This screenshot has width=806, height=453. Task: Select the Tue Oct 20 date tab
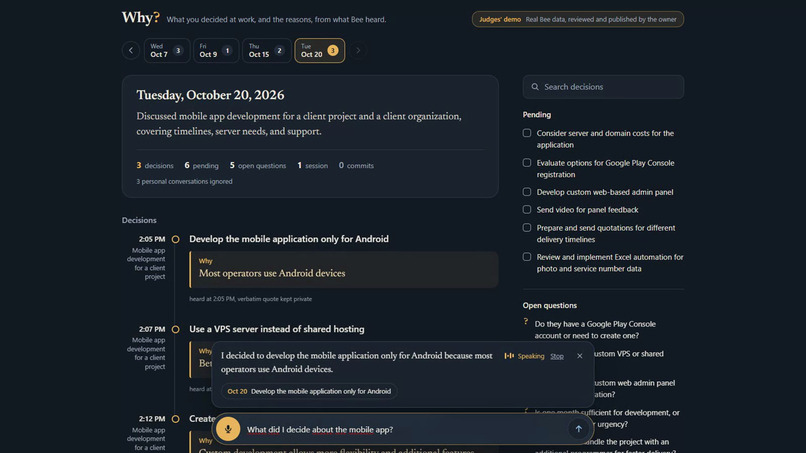tap(319, 50)
